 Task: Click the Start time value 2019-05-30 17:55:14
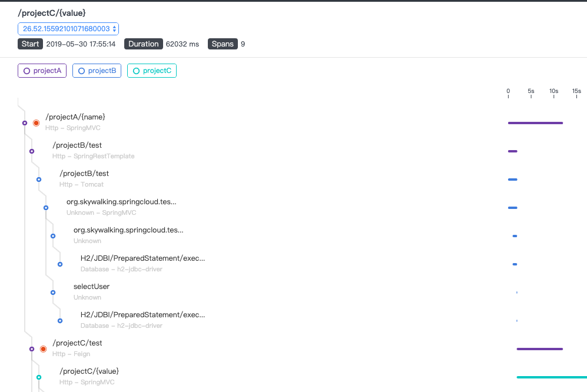pyautogui.click(x=81, y=44)
